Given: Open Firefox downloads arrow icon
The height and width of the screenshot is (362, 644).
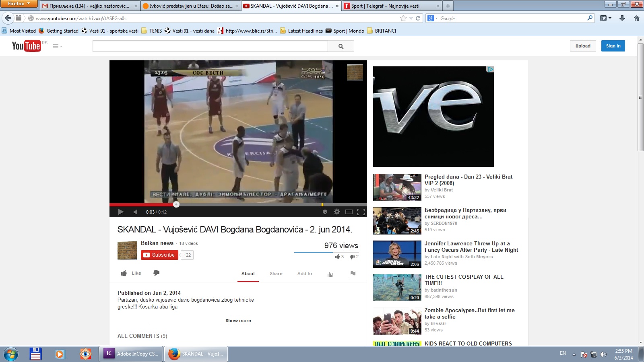Looking at the screenshot, I should (622, 18).
